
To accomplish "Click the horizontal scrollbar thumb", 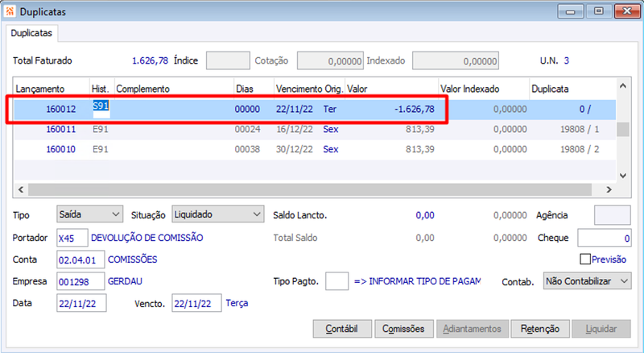I will (x=310, y=189).
